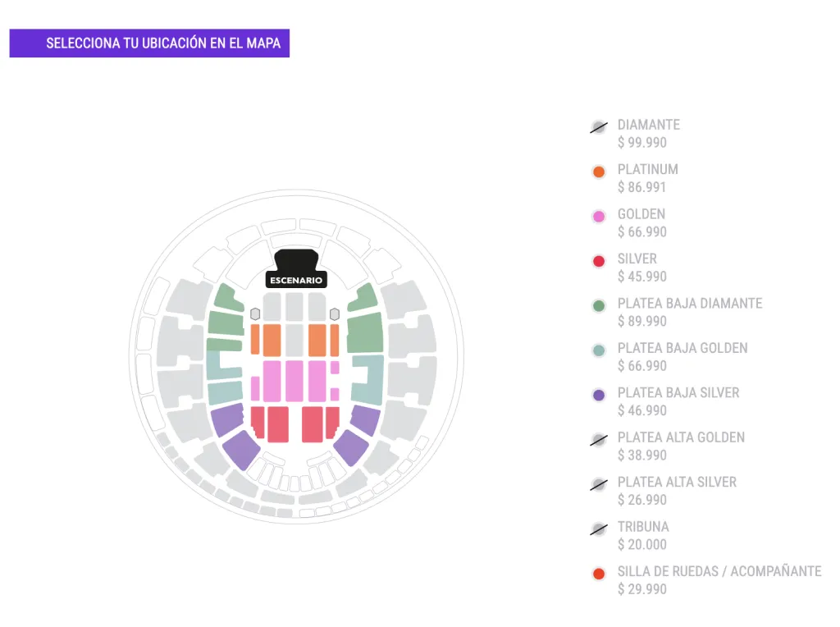The height and width of the screenshot is (627, 840).
Task: Choose the lowest-left purple Platea Baja Silver block
Action: pyautogui.click(x=241, y=450)
